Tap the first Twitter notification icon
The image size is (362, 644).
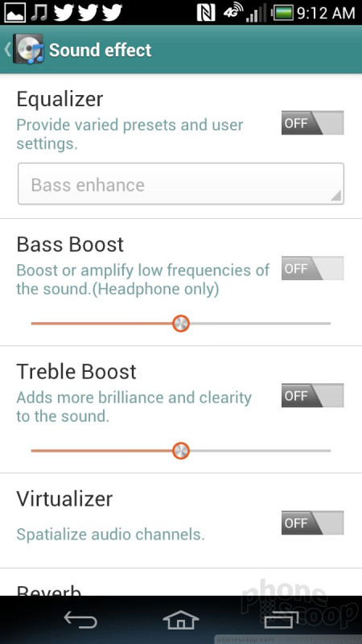point(64,12)
